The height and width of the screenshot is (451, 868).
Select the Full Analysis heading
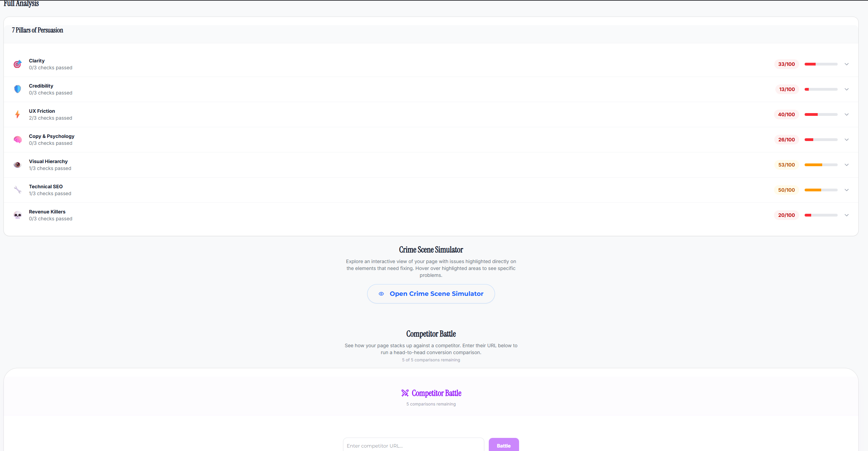21,4
